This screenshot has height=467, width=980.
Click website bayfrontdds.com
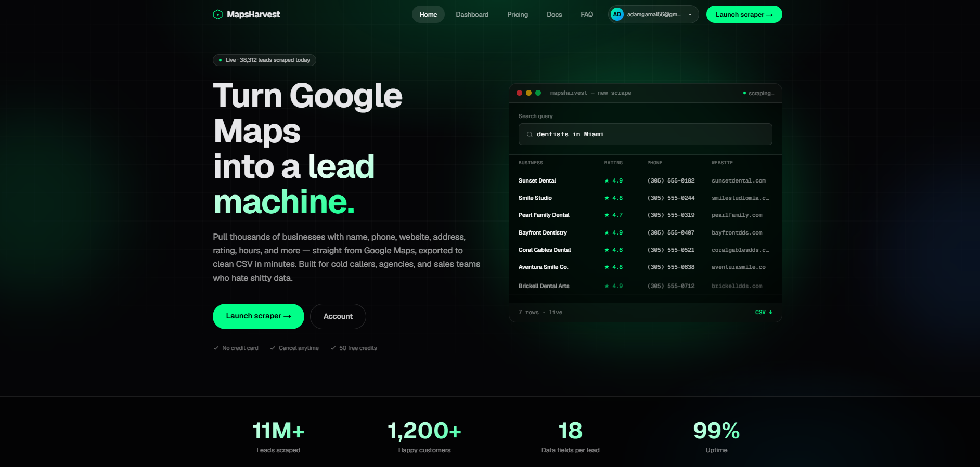pyautogui.click(x=737, y=232)
